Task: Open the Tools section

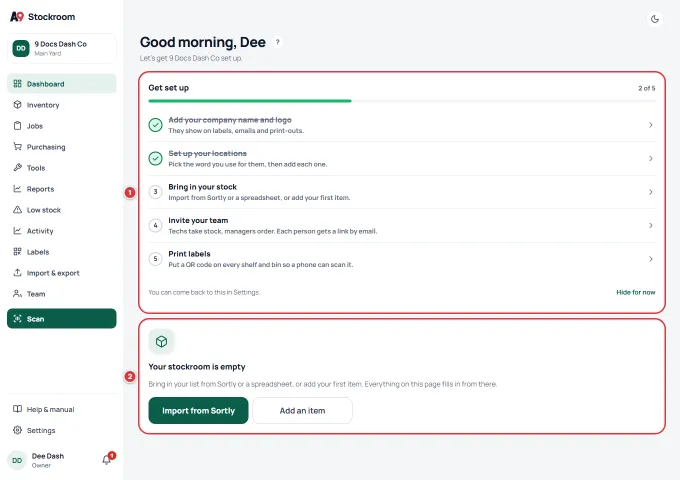Action: tap(62, 168)
